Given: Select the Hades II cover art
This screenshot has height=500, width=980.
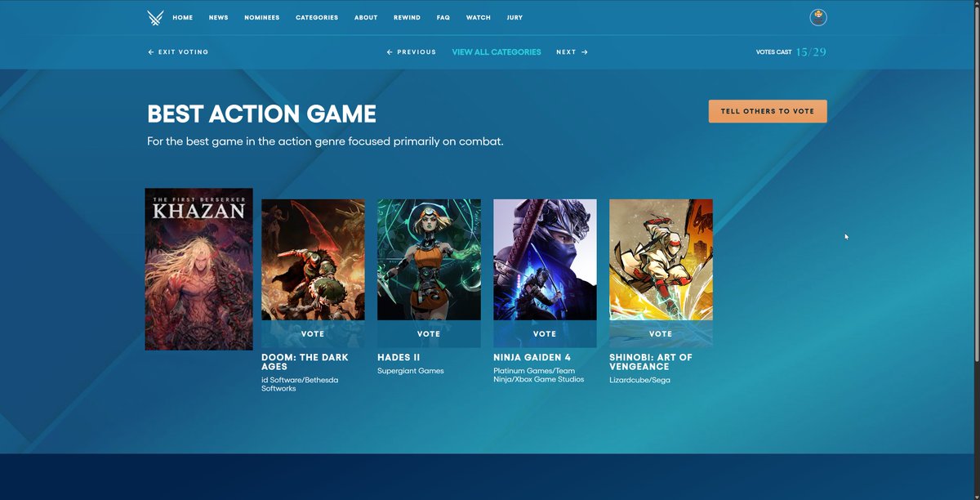Looking at the screenshot, I should (x=429, y=260).
